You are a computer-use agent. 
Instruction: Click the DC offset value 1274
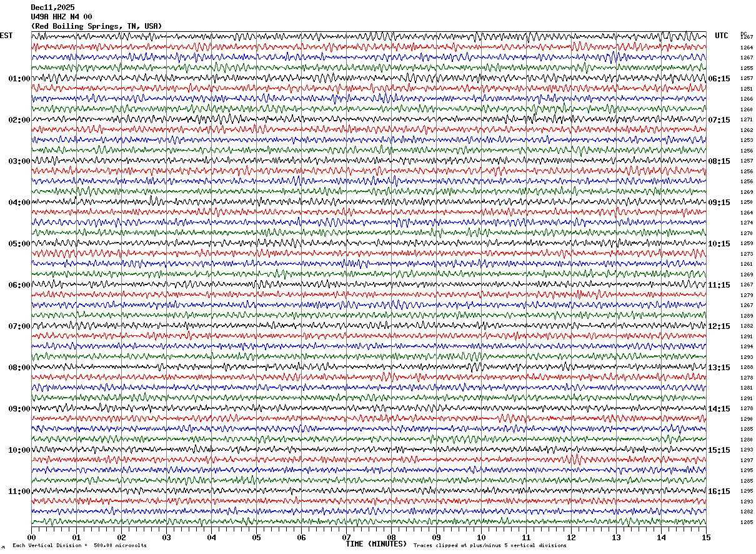tap(747, 223)
